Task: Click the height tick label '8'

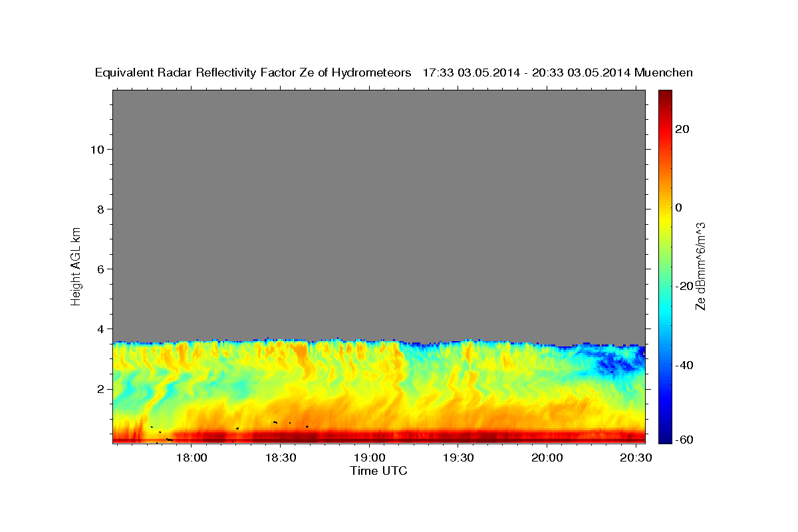Action: [100, 209]
